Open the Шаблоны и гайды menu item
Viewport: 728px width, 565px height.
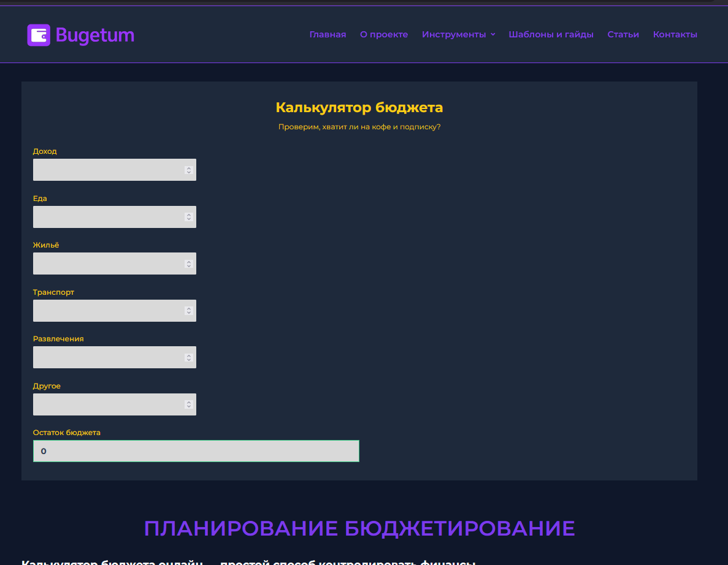tap(551, 34)
